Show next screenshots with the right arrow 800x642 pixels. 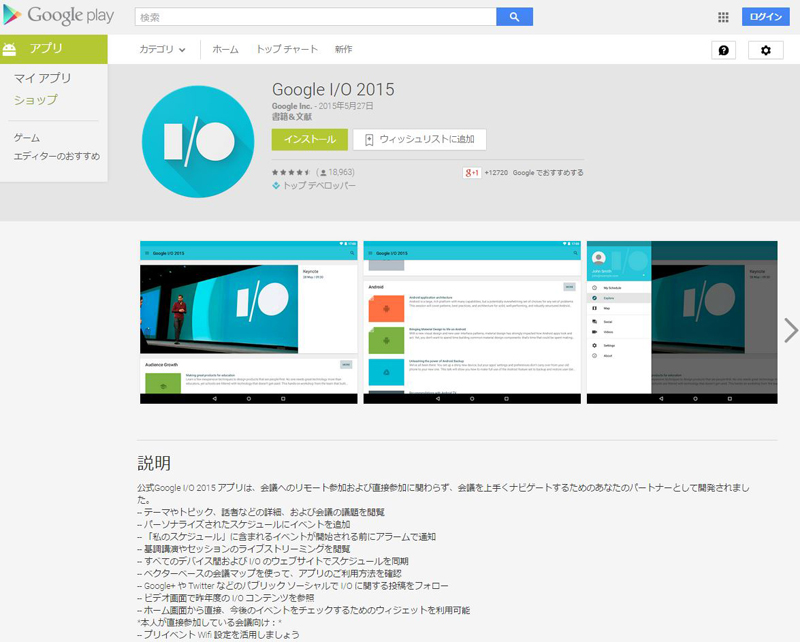pos(790,331)
